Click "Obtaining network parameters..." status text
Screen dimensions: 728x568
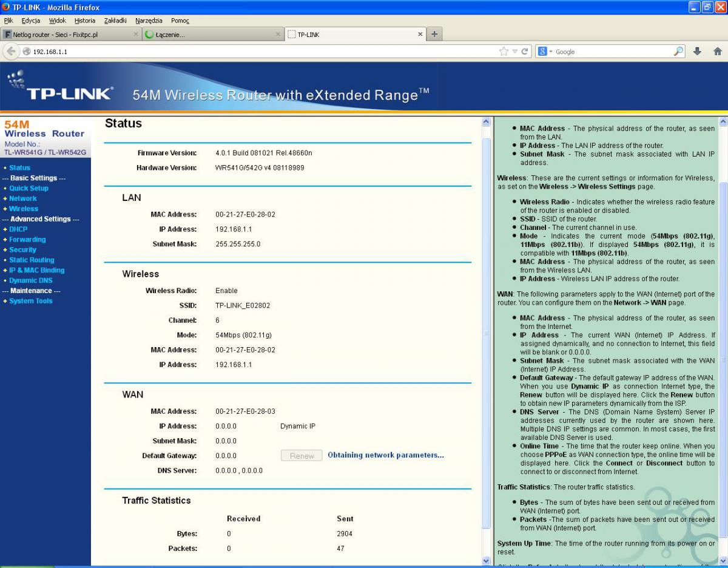pyautogui.click(x=386, y=455)
